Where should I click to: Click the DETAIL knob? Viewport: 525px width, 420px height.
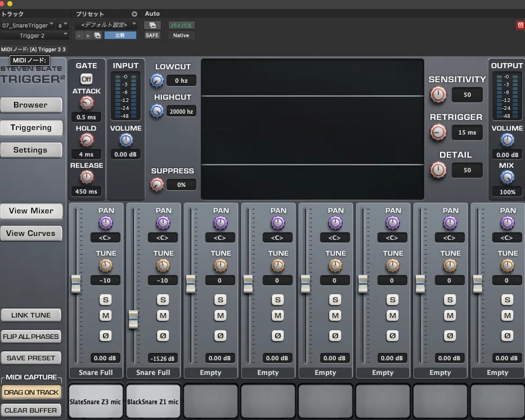click(x=438, y=170)
